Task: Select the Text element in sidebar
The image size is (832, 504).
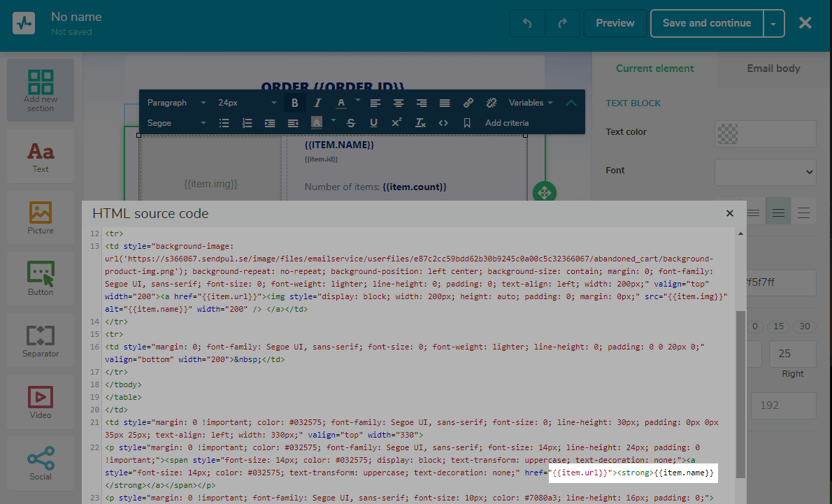Action: (x=41, y=157)
